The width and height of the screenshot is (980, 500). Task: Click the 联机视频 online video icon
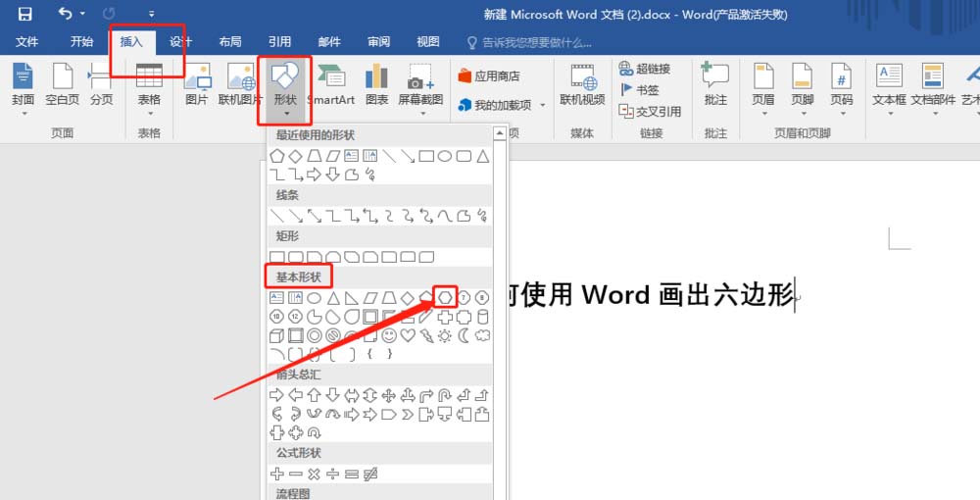click(582, 84)
